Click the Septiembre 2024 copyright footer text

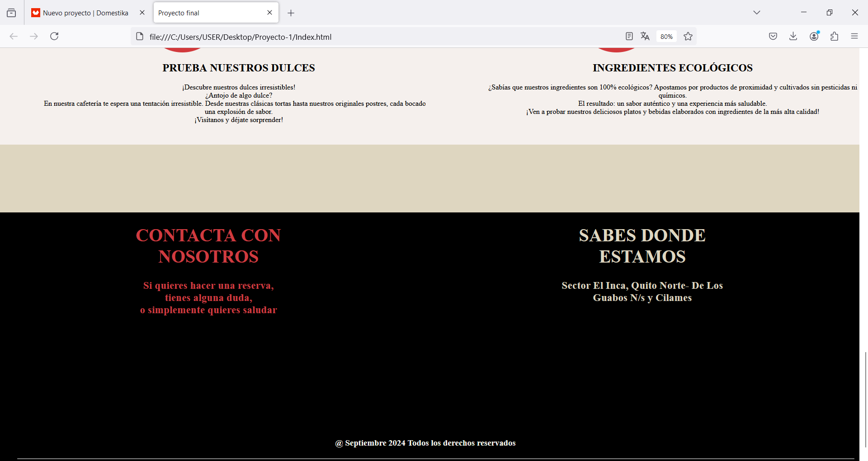coord(425,443)
